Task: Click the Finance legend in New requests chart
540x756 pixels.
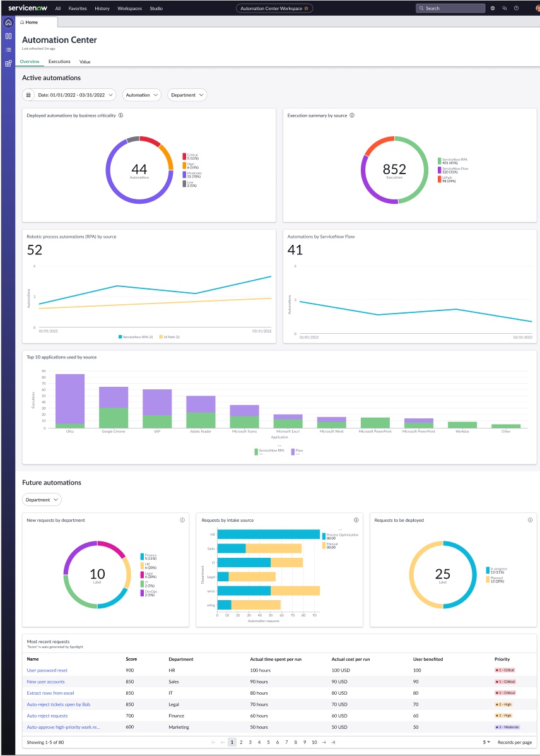Action: tap(148, 557)
